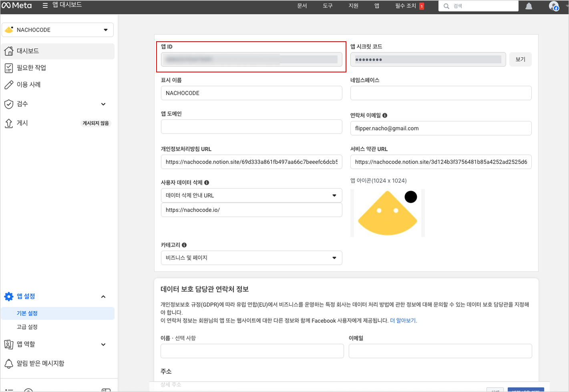Click the 앱 도메인 input field
This screenshot has height=392, width=569.
click(251, 127)
